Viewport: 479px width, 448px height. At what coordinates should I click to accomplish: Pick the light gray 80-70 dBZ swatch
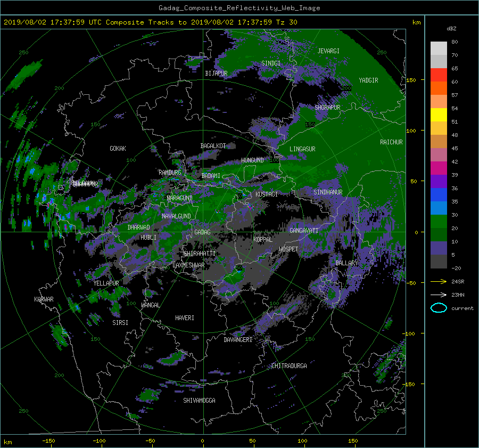pos(439,48)
